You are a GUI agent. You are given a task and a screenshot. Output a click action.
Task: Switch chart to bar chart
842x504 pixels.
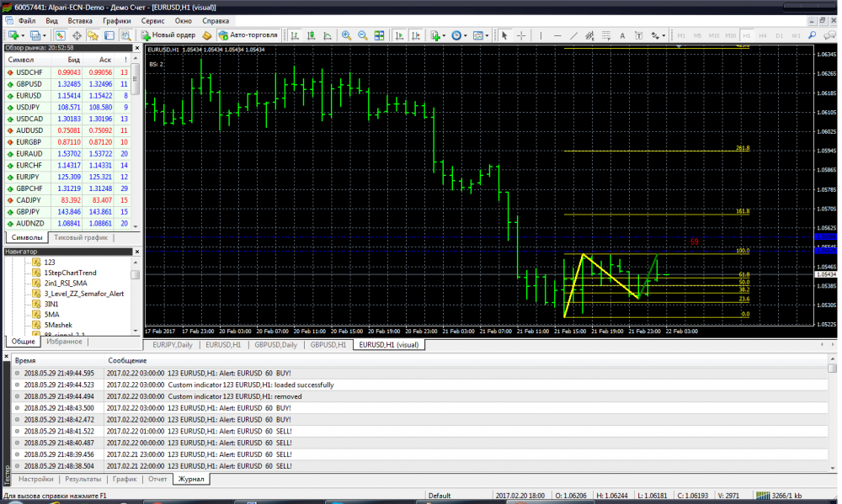(295, 35)
